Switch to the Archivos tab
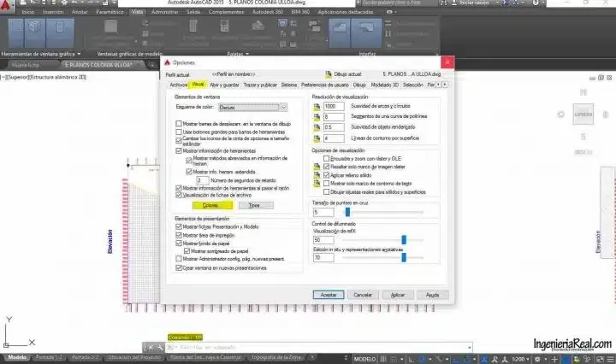Screen dimensions: 616x364 point(178,85)
